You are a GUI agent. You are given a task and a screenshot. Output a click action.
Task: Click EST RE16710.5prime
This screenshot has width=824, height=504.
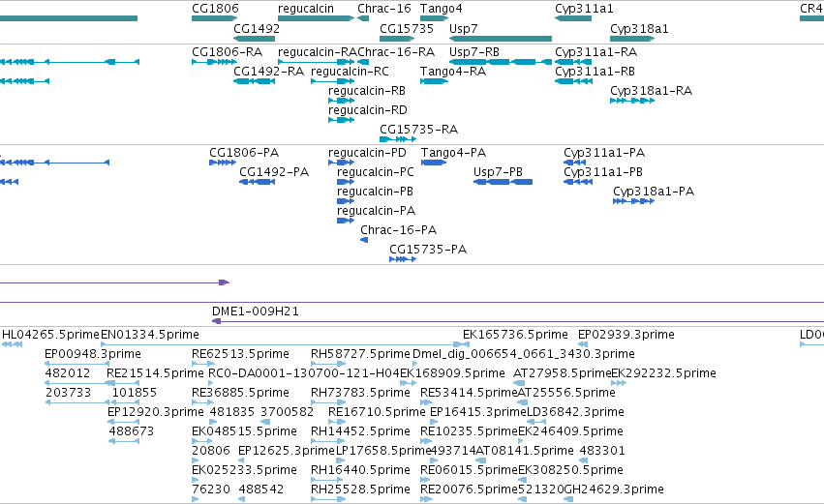click(x=337, y=422)
